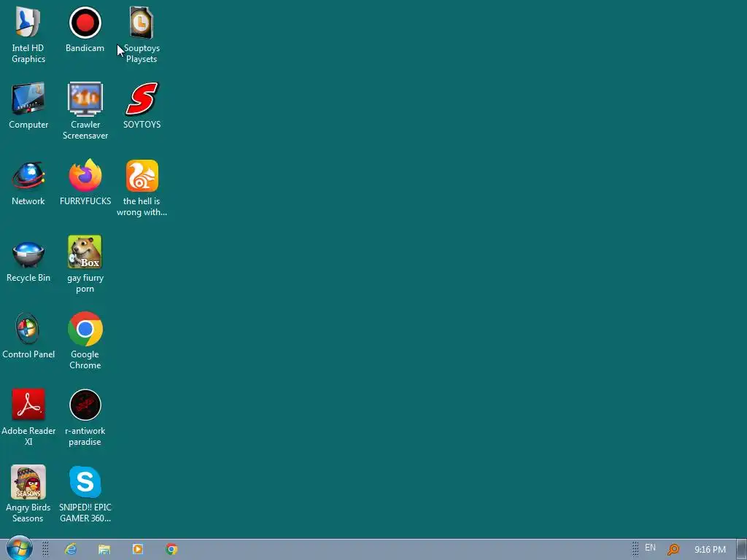Select the Computer desktop icon
This screenshot has height=560, width=747.
[x=28, y=106]
